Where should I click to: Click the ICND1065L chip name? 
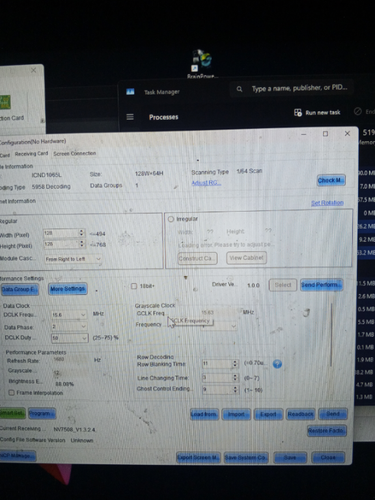coord(46,175)
